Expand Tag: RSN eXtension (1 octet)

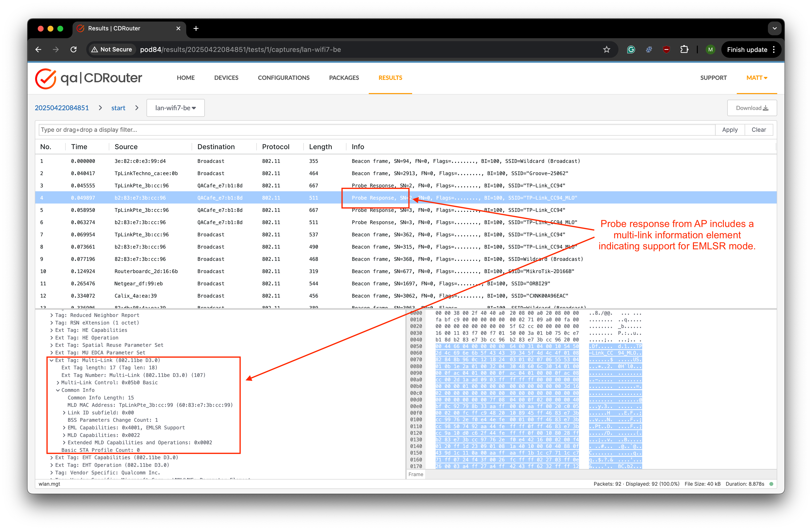pyautogui.click(x=51, y=323)
